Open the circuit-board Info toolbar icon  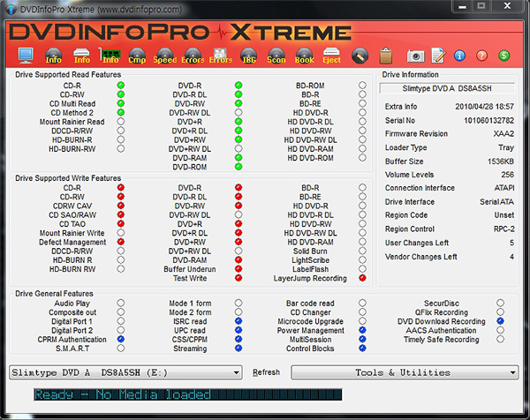(110, 56)
